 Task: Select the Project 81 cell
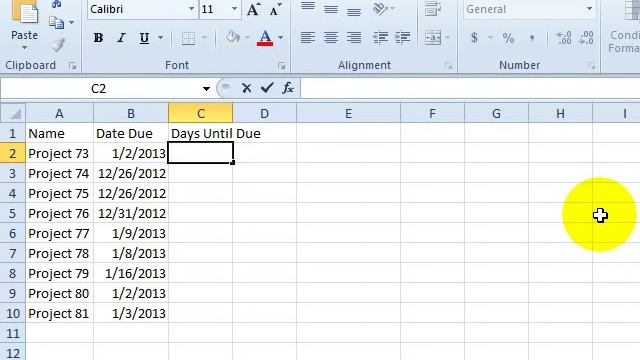point(60,313)
